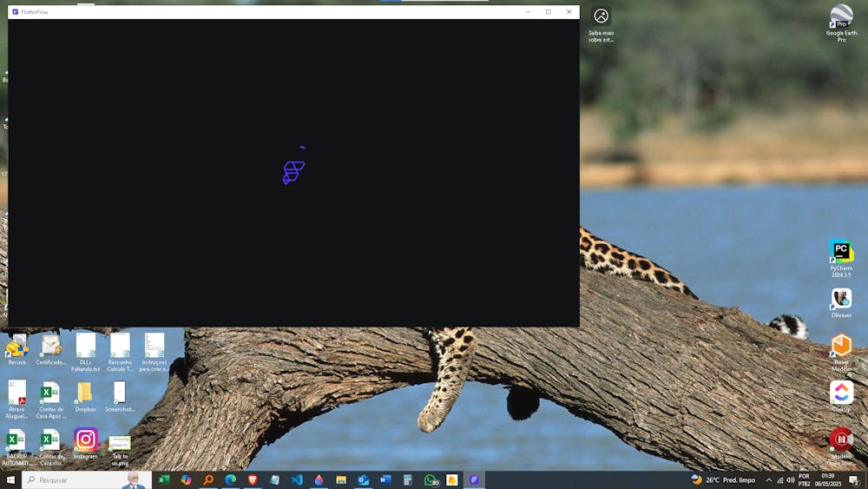Image resolution: width=868 pixels, height=489 pixels.
Task: Launch ClickUp from the desktop
Action: pyautogui.click(x=841, y=397)
